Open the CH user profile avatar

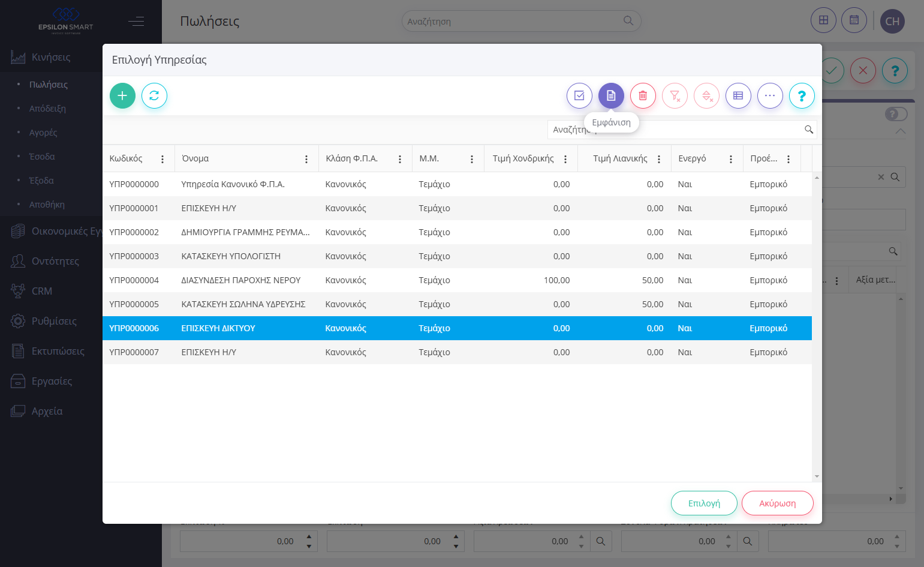(892, 21)
